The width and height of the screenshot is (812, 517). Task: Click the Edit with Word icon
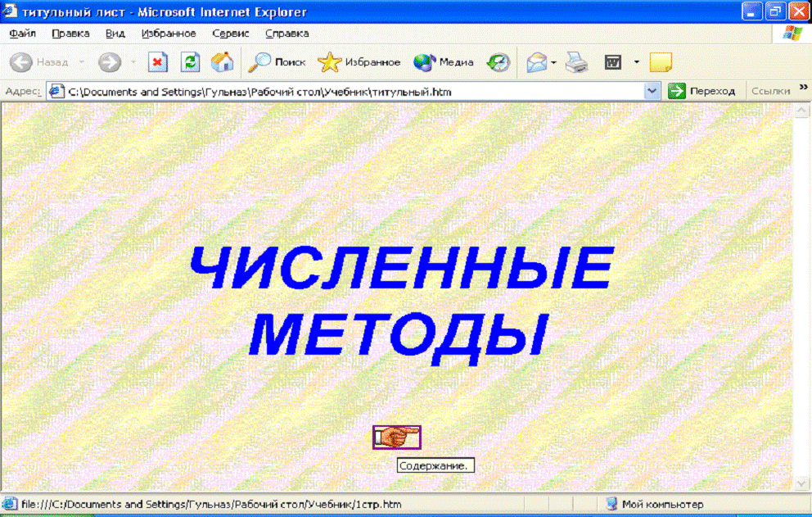coord(613,62)
